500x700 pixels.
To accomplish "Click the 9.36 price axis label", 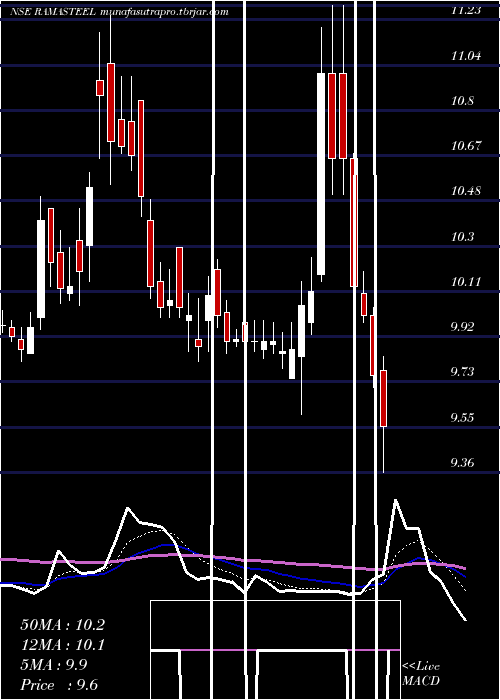I will [463, 463].
